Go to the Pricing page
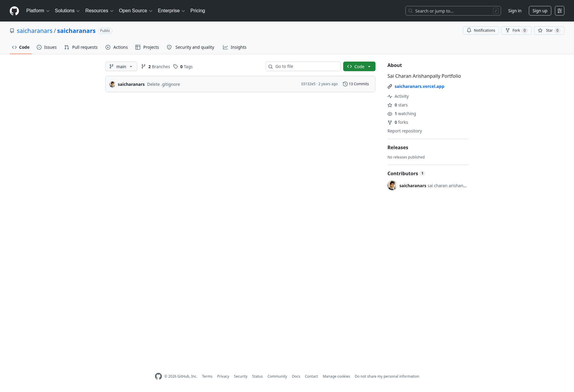 [x=198, y=11]
